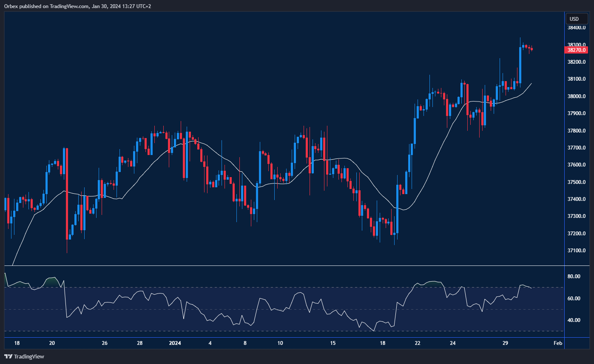Open the USD currency selector

click(576, 19)
